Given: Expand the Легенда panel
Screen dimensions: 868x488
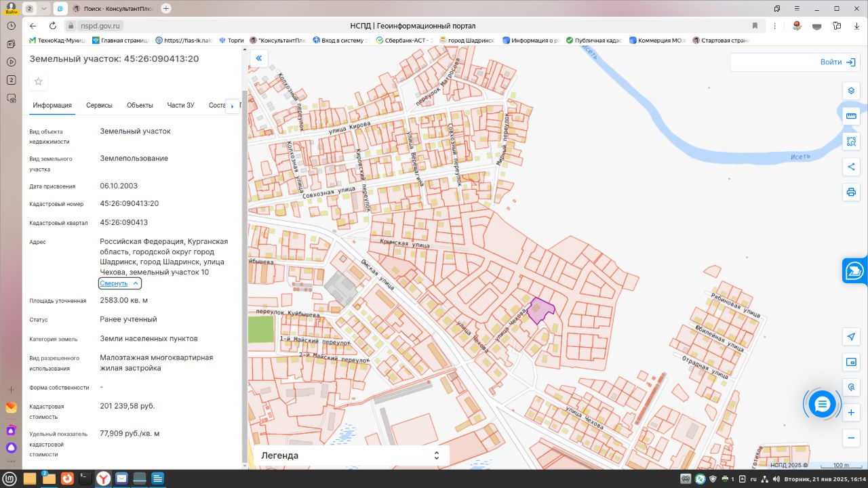Looking at the screenshot, I should point(437,455).
